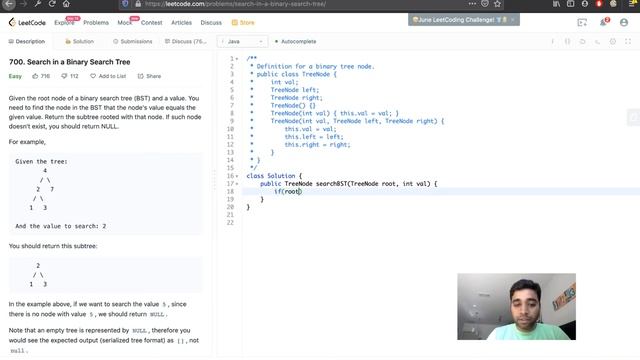Switch to the Description tab
Screen dimensions: 640x360
tap(27, 42)
